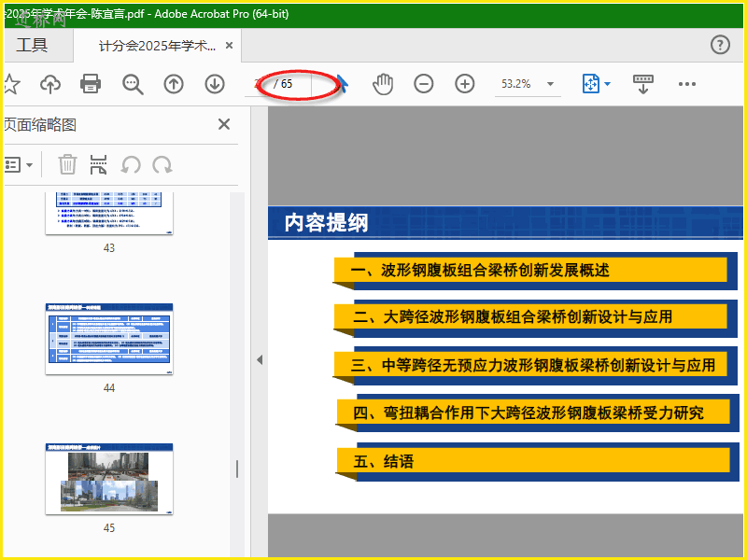Screen dimensions: 747x560
Task: Close the 页面缩略图 panel
Action: point(224,124)
